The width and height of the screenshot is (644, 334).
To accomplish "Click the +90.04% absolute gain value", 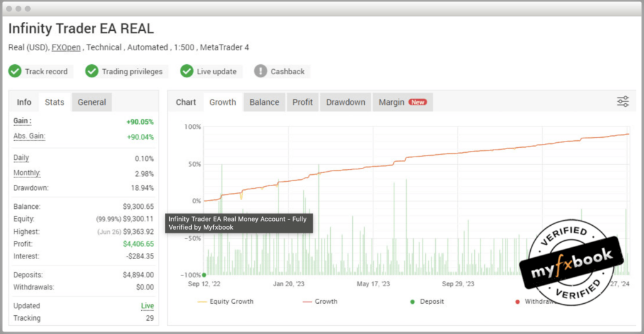I will (140, 137).
